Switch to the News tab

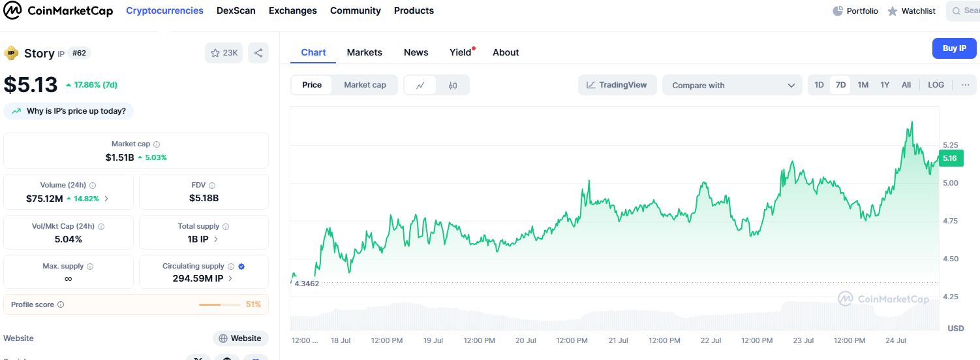416,52
